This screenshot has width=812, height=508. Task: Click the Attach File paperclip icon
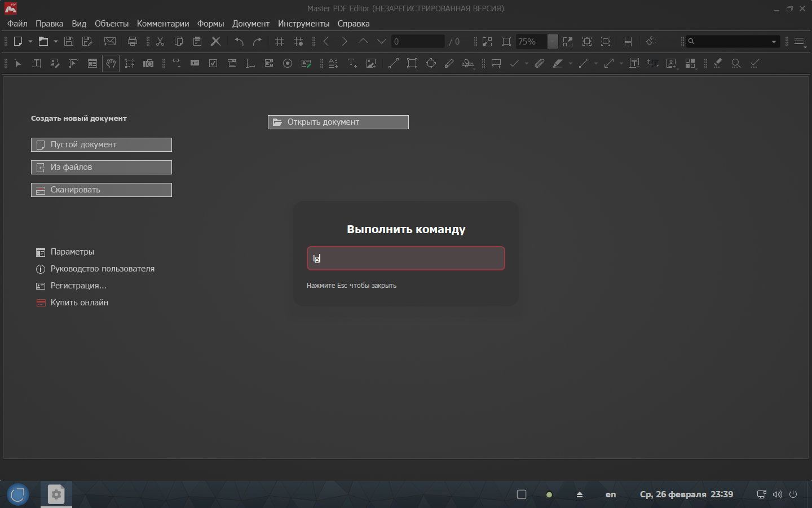(x=540, y=64)
